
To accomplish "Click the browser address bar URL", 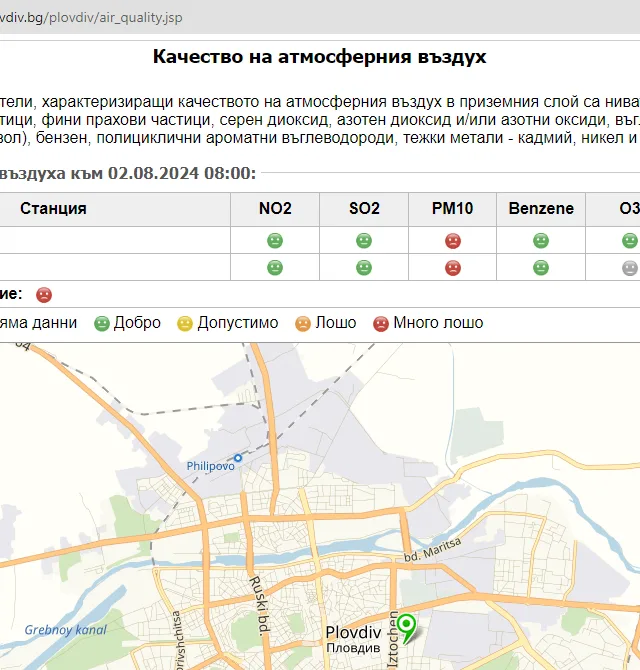I will click(91, 18).
